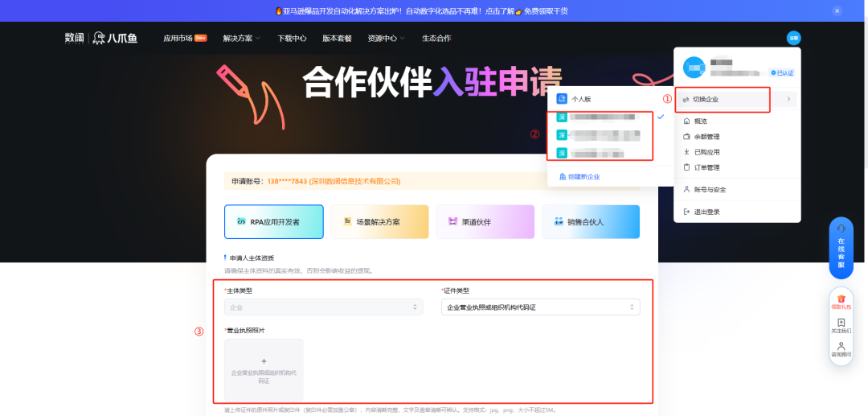The width and height of the screenshot is (868, 416).
Task: Expand 解决方案 dropdown in navigation
Action: pos(242,39)
